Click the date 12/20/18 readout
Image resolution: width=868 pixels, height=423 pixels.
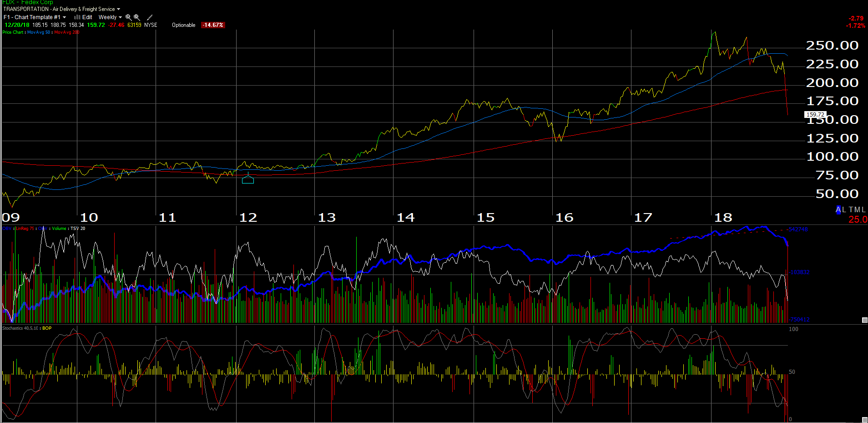coord(17,25)
